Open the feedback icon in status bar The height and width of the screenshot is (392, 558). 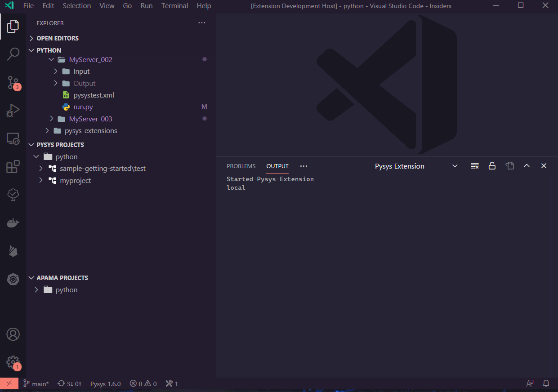530,383
